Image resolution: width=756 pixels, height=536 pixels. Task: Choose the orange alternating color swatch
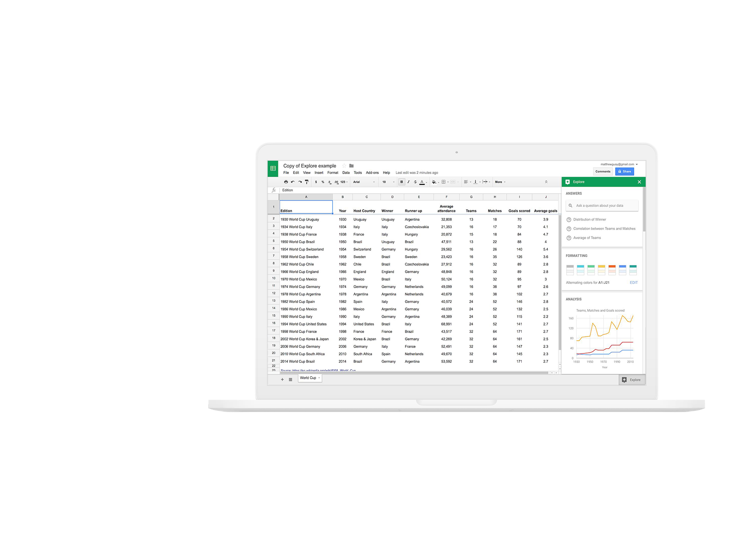click(612, 270)
